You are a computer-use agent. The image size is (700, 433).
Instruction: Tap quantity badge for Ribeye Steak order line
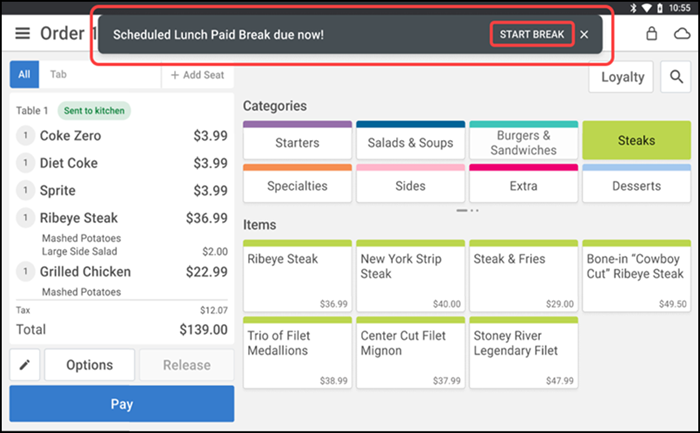(x=25, y=218)
